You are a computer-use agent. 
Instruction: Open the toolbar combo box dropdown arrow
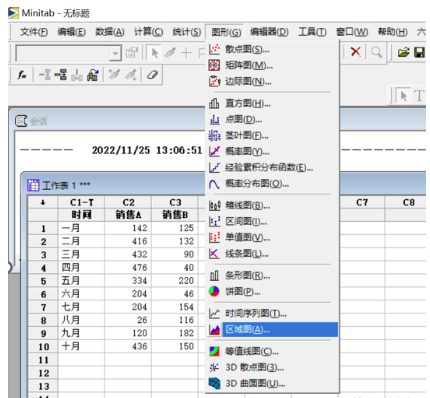[115, 53]
